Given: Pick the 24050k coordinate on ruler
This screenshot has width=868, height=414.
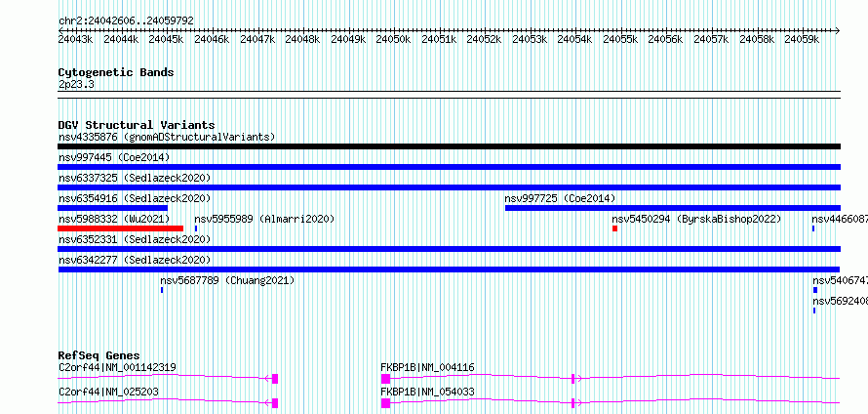Looking at the screenshot, I should point(393,39).
